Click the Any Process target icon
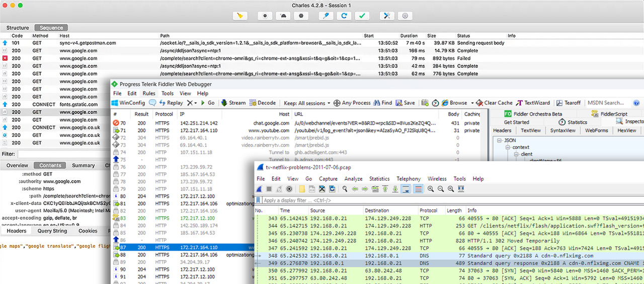644x284 pixels. [x=337, y=103]
